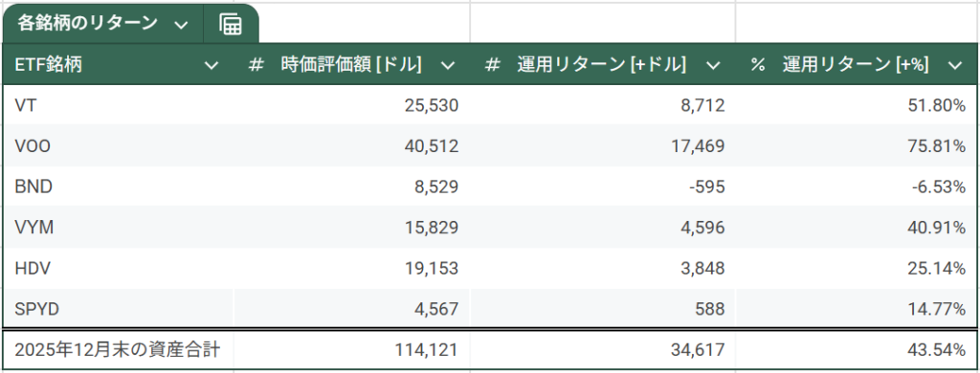Image resolution: width=980 pixels, height=373 pixels.
Task: Click the -6.53% cell for BND
Action: click(x=857, y=186)
